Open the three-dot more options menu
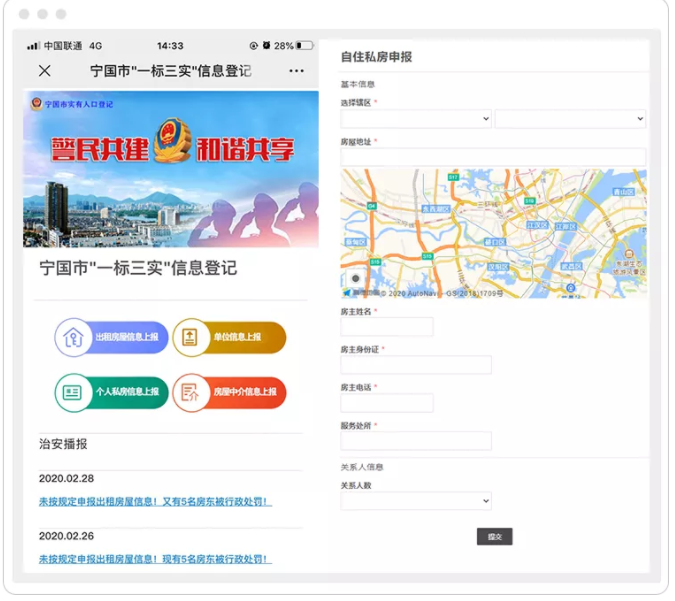This screenshot has height=601, width=675. [296, 71]
